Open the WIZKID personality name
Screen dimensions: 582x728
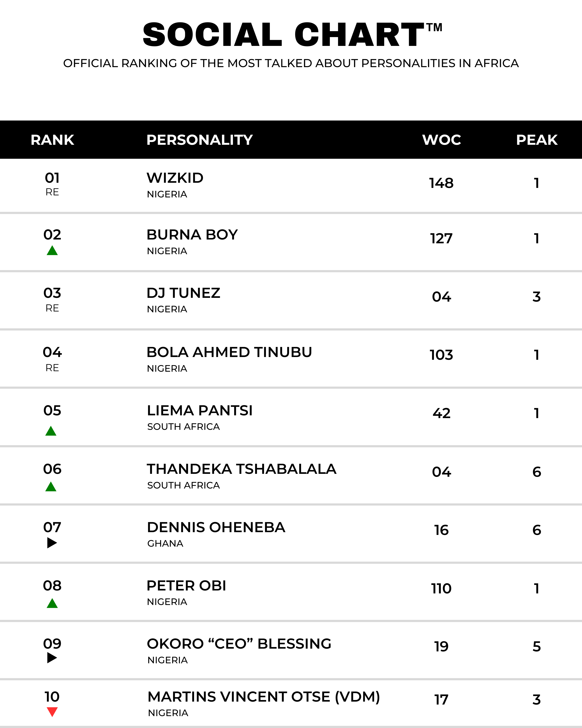(x=175, y=178)
